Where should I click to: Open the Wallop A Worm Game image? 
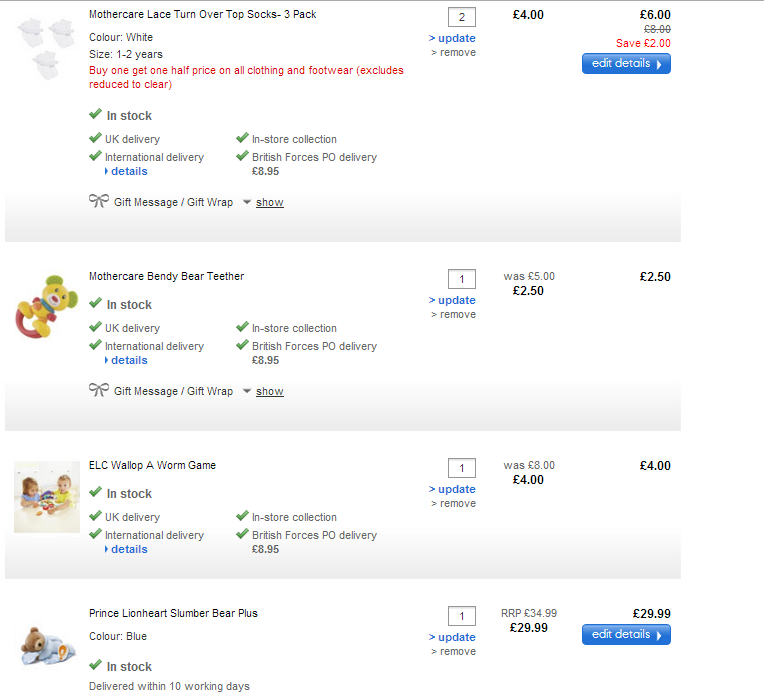(x=47, y=496)
